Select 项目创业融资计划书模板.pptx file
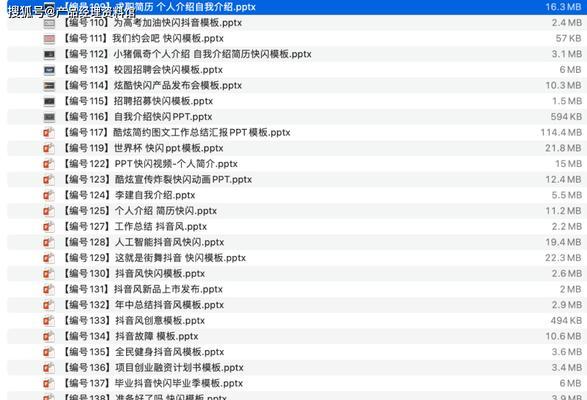 tap(297, 368)
